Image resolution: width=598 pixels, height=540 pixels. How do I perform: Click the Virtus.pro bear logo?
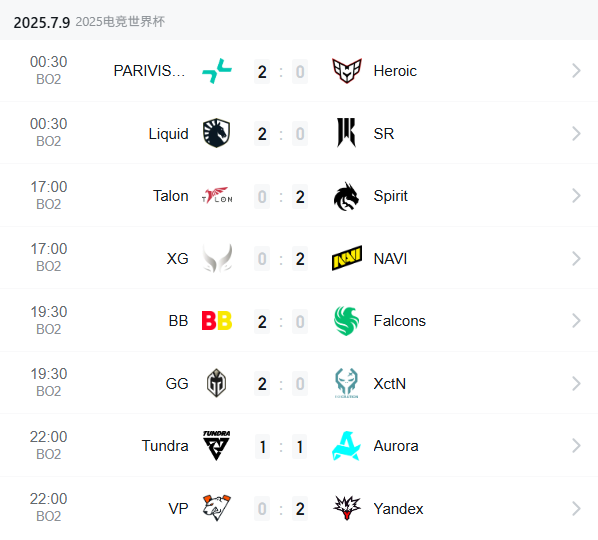217,508
